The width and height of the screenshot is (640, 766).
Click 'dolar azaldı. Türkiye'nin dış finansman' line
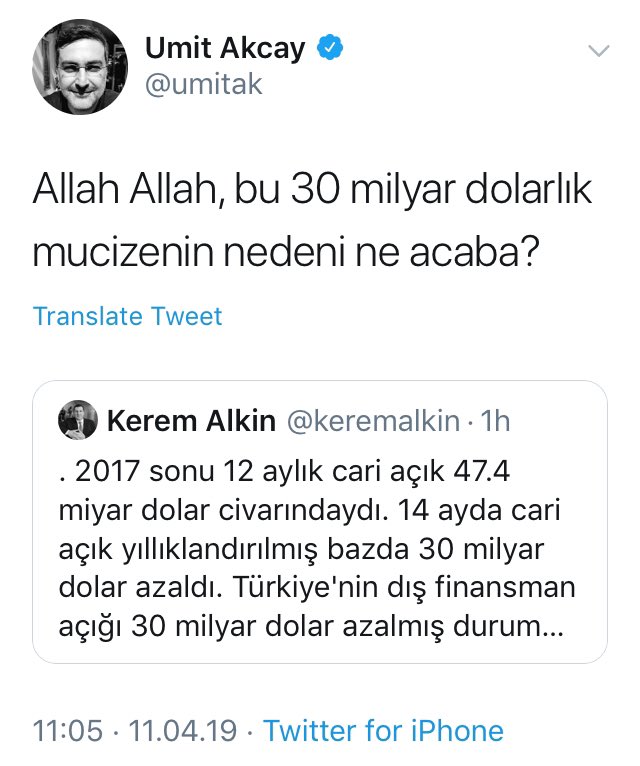click(317, 587)
